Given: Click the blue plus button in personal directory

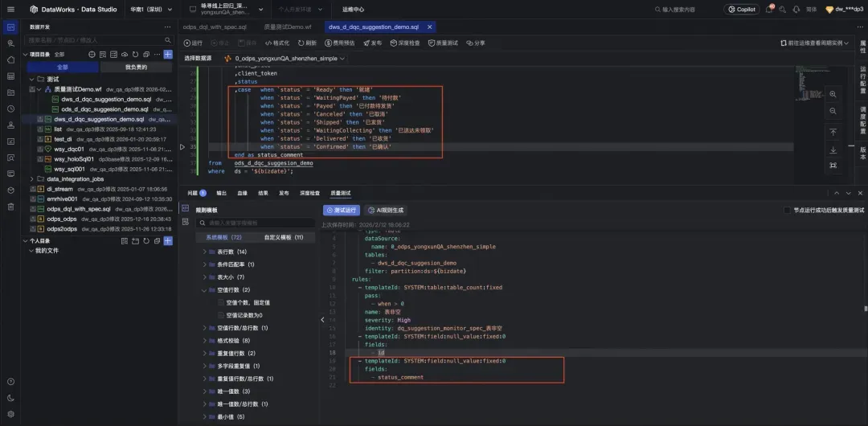Looking at the screenshot, I should [x=168, y=241].
